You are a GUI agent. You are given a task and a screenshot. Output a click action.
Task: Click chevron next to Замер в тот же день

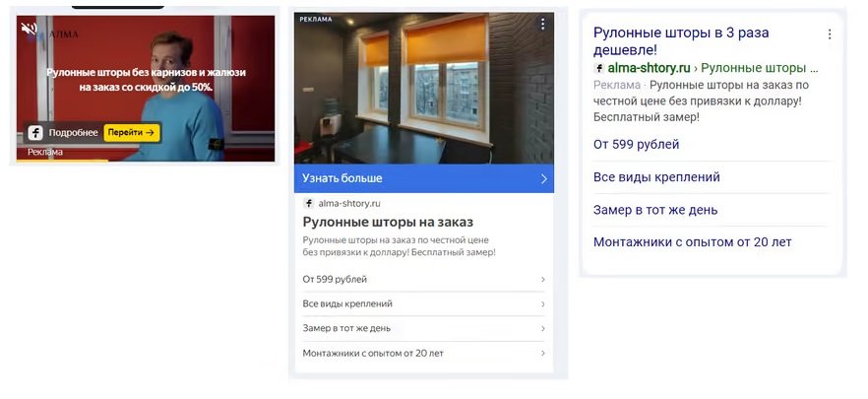543,328
